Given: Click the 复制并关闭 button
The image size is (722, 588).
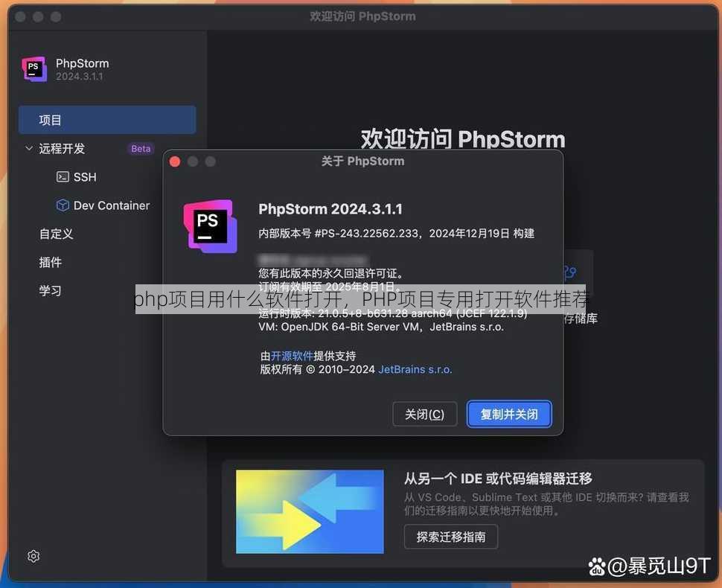Looking at the screenshot, I should 509,414.
